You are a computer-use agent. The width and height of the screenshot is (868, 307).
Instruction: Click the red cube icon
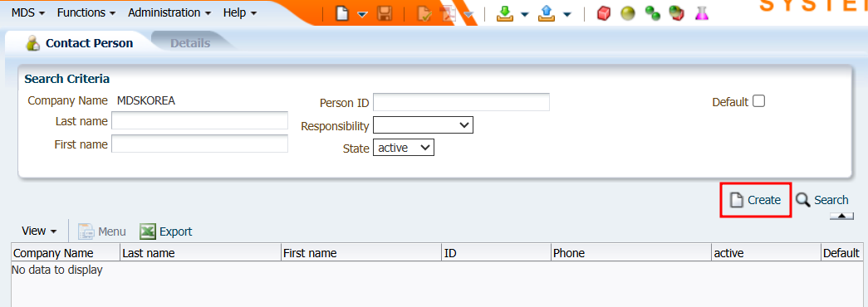pyautogui.click(x=603, y=13)
